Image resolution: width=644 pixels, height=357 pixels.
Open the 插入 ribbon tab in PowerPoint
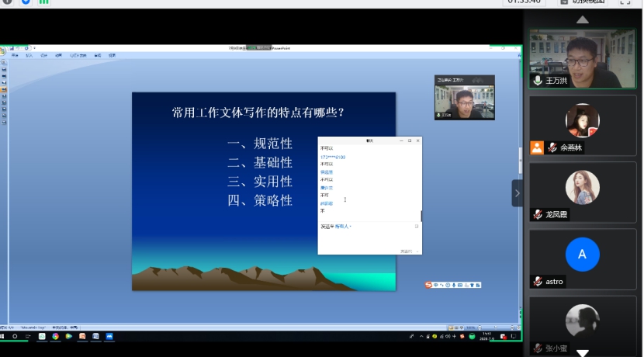(29, 55)
